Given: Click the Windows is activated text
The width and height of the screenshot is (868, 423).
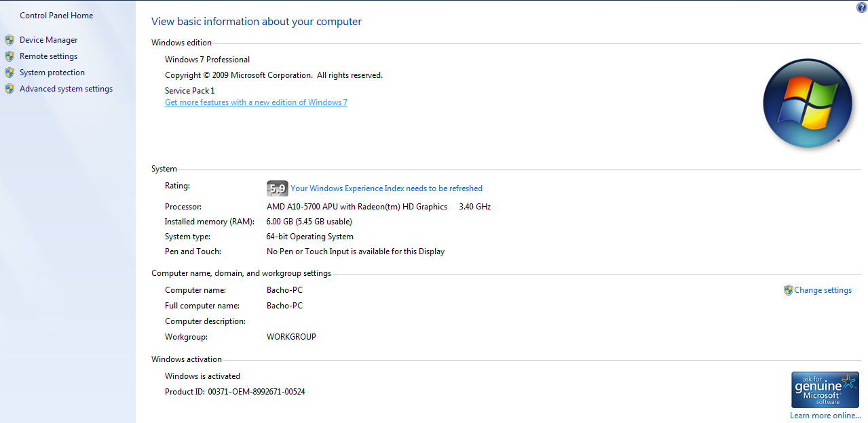Looking at the screenshot, I should tap(202, 376).
